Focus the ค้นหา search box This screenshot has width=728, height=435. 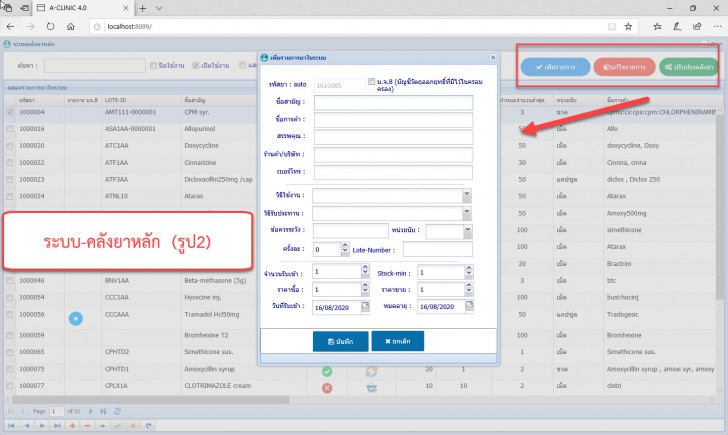95,65
